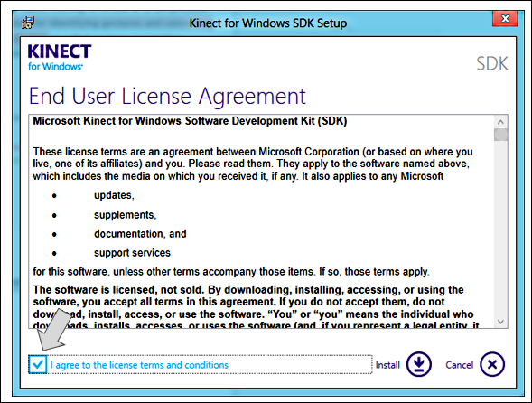This screenshot has height=403, width=532.
Task: Toggle the license agreement checkbox
Action: pos(38,365)
